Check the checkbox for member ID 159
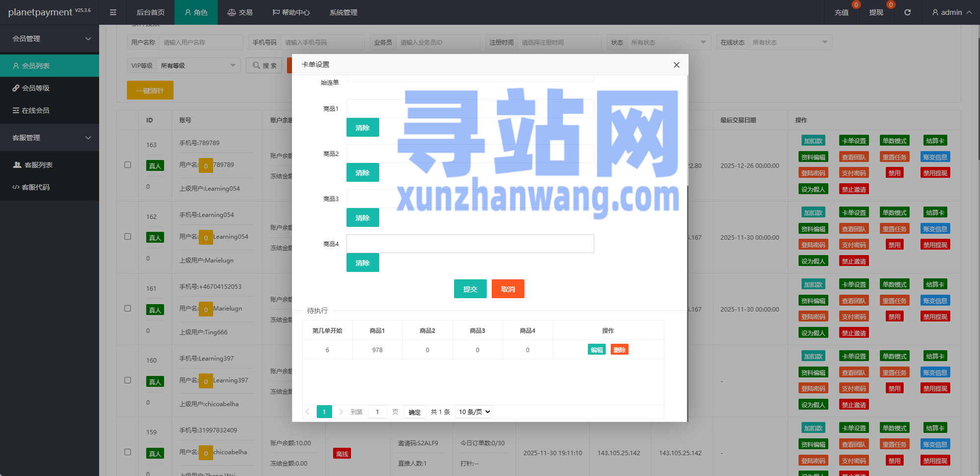The image size is (980, 476). 127,452
